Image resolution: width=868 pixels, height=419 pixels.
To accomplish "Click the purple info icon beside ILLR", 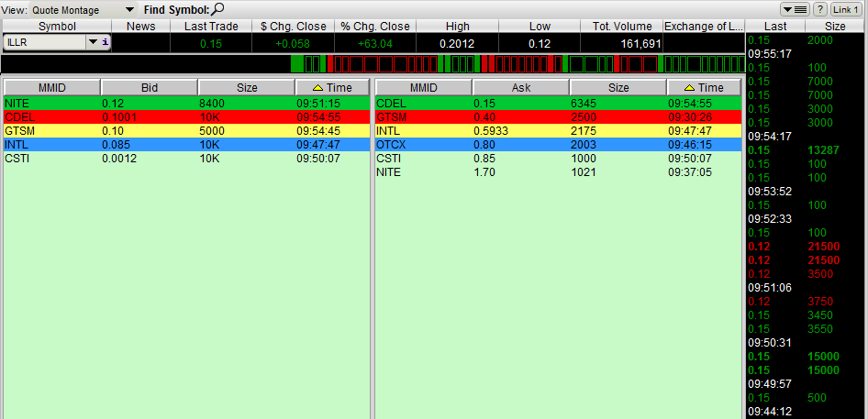I will point(106,42).
